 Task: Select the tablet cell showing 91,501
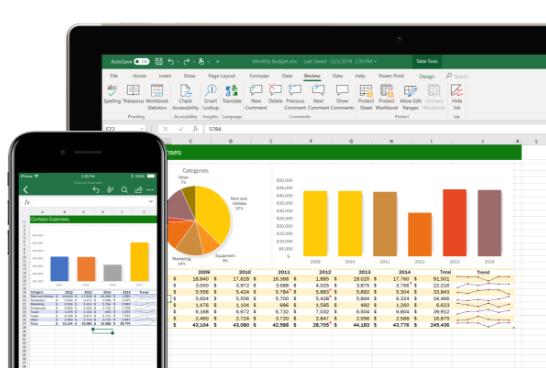click(x=433, y=279)
